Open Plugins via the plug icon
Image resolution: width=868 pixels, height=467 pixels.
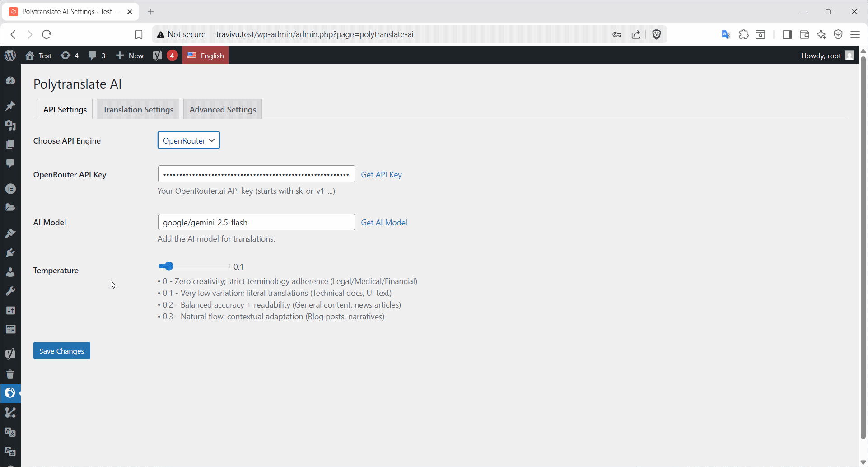click(x=10, y=253)
